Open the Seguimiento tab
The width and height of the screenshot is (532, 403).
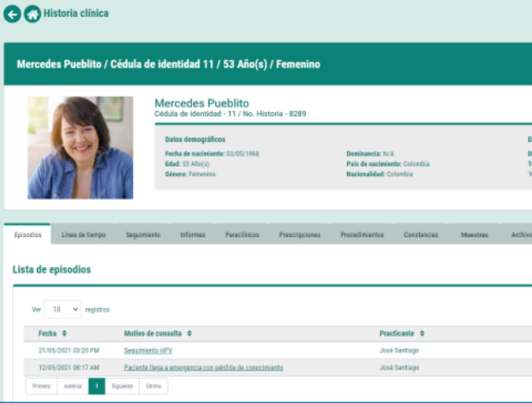pyautogui.click(x=143, y=234)
